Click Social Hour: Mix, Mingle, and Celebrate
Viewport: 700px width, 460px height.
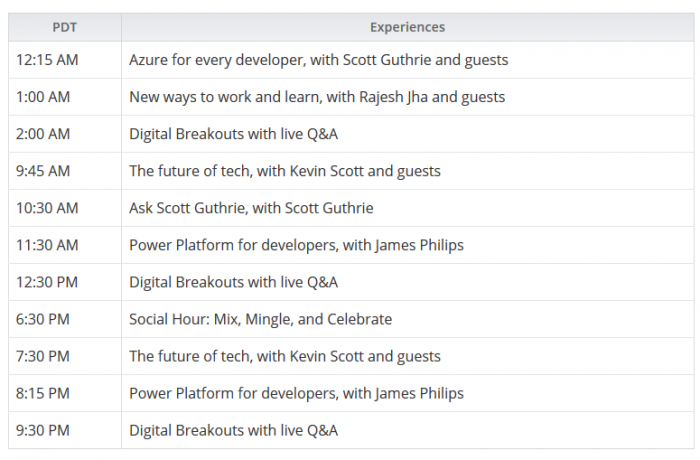click(260, 319)
